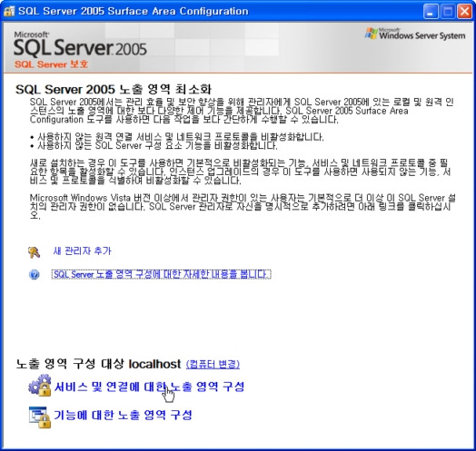
Task: Click the heading SQL Server 2005 노출 영역 최소화
Action: click(114, 90)
